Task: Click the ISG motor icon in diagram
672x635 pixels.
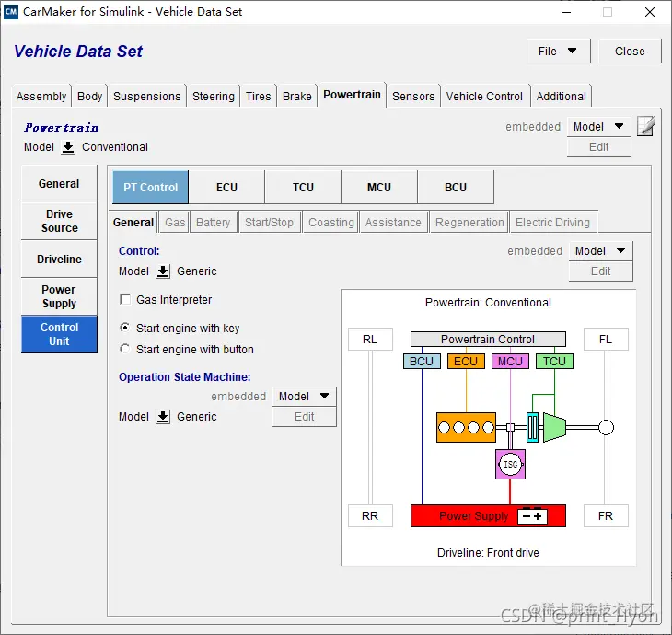Action: point(510,464)
